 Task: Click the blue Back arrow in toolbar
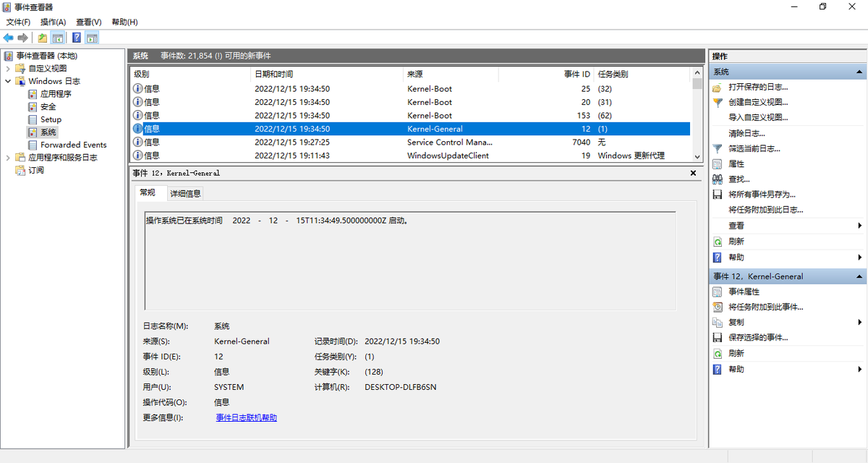9,38
